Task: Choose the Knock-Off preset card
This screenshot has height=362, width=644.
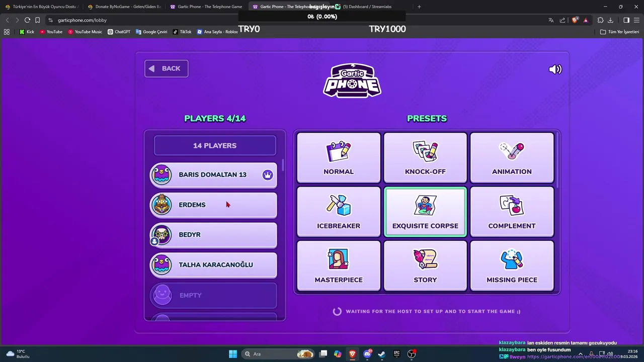Action: [x=425, y=157]
